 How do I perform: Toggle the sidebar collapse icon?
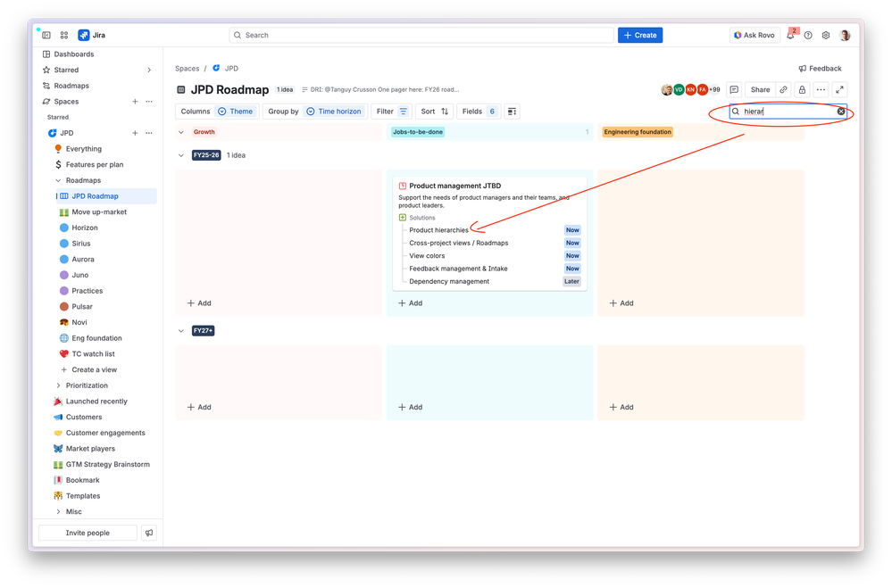tap(46, 36)
